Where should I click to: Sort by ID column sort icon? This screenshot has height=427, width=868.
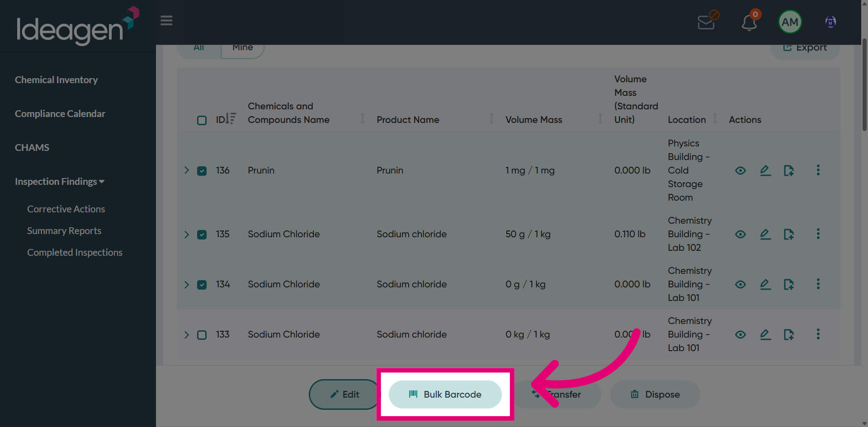pos(231,118)
